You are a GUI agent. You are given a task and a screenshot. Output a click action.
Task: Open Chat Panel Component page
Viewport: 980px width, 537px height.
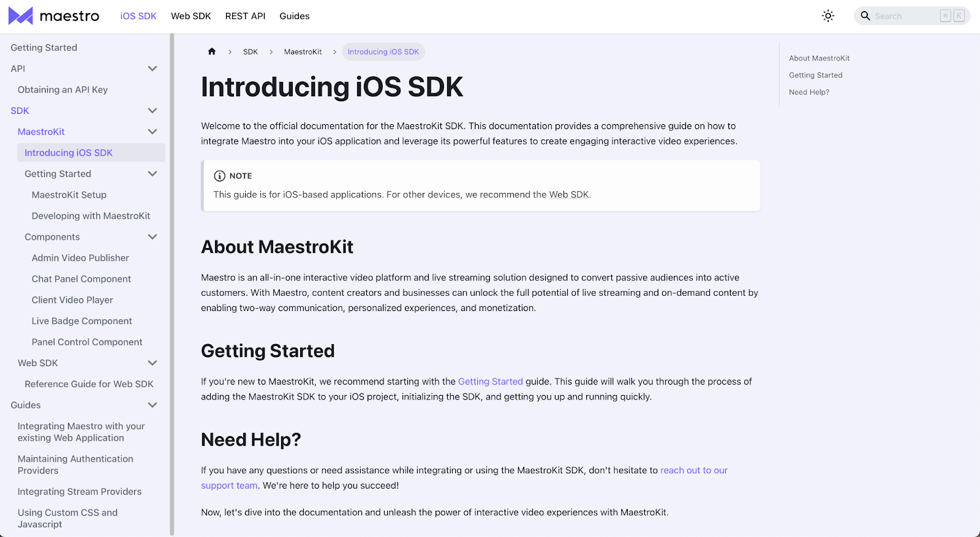click(x=81, y=279)
